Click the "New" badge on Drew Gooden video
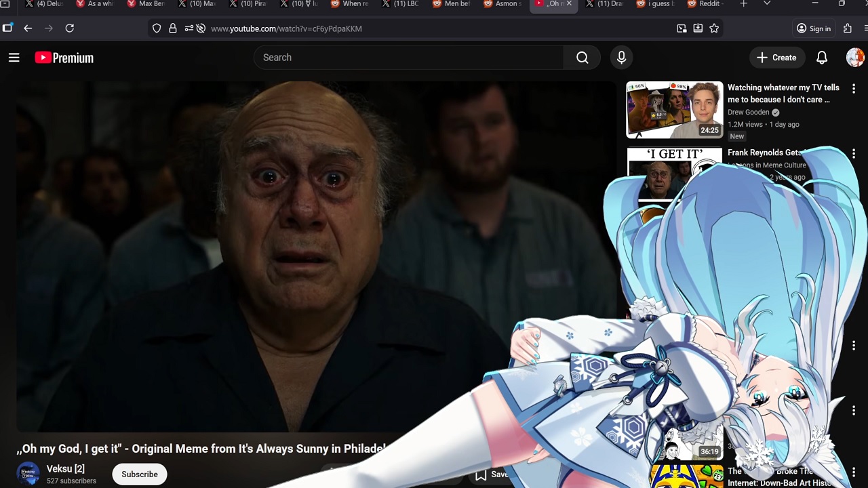Image resolution: width=868 pixels, height=488 pixels. 737,136
